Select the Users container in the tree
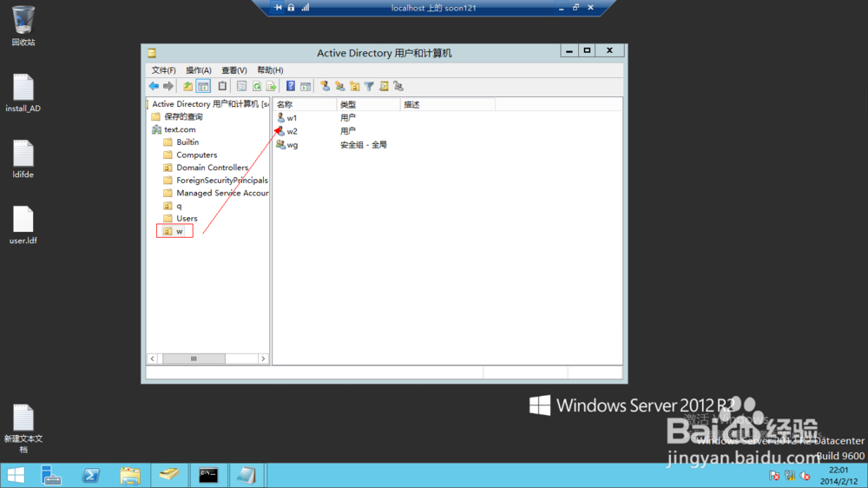Viewport: 868px width, 488px height. (181, 218)
